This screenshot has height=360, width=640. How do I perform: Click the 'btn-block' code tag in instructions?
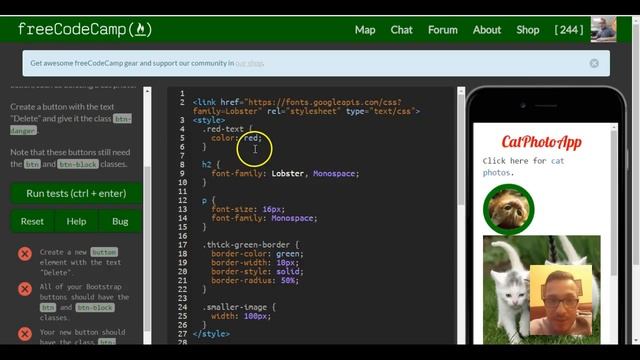(78, 164)
